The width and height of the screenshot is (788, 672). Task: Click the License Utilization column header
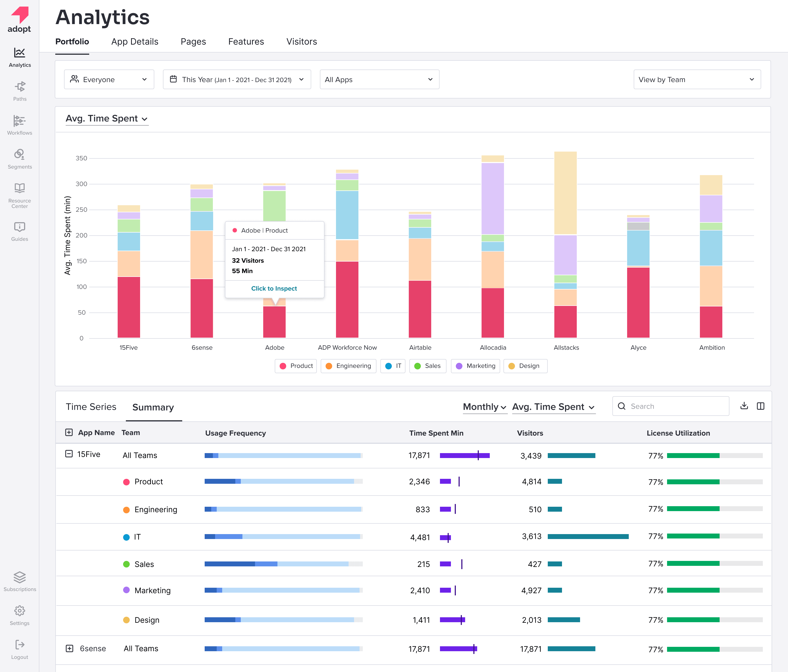(678, 433)
